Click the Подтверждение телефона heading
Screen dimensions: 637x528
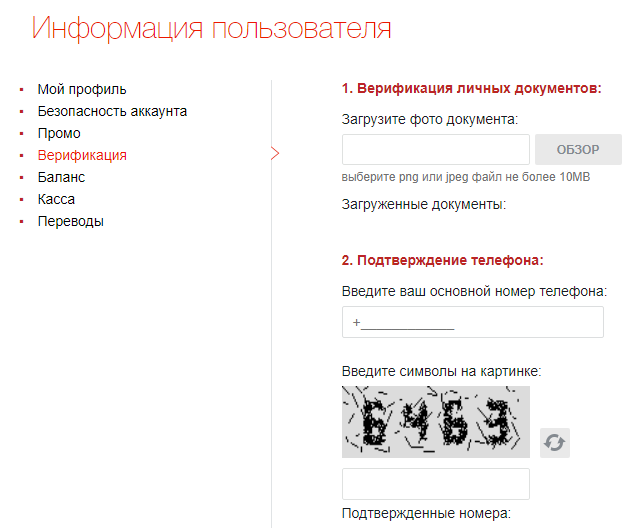click(442, 260)
